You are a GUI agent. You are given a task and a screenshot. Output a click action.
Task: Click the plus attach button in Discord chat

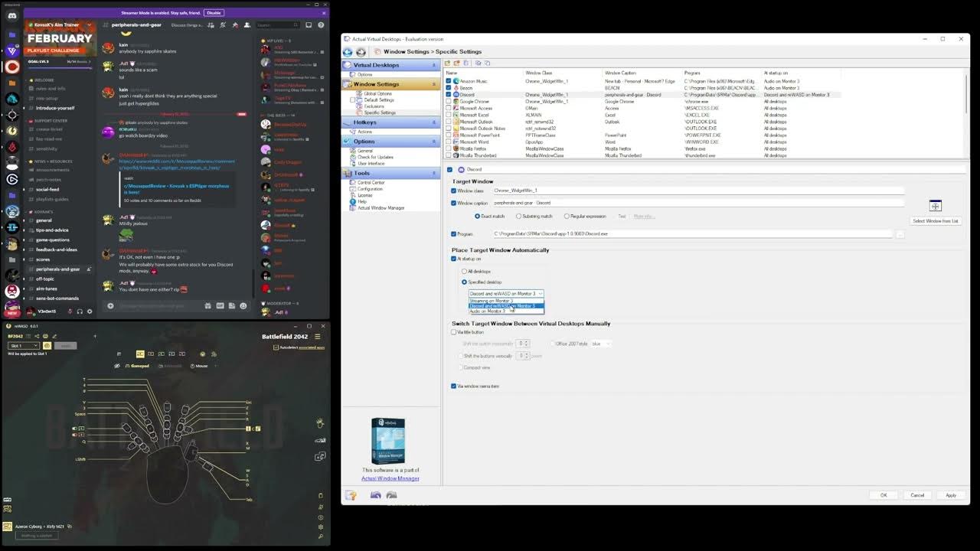coord(110,306)
